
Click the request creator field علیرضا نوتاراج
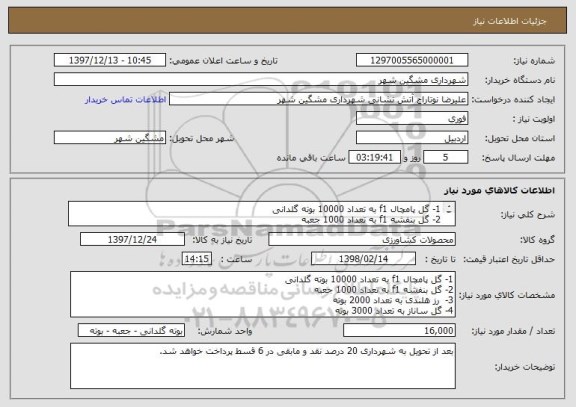pyautogui.click(x=318, y=99)
